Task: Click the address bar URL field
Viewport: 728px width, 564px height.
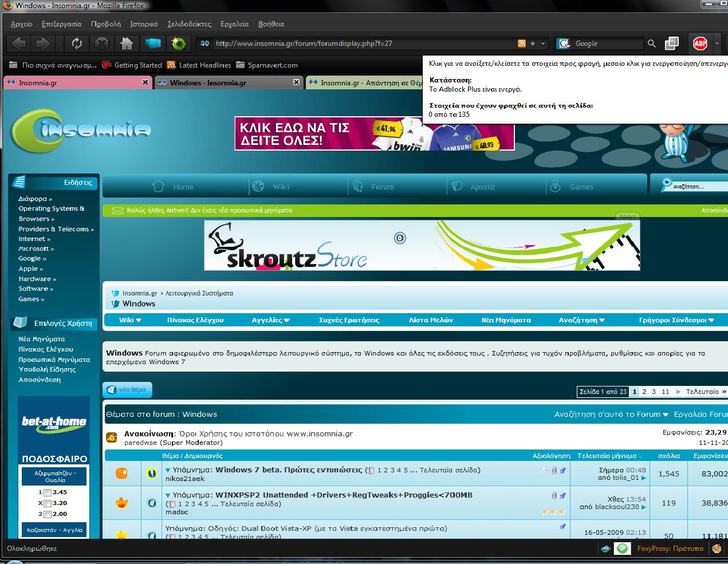Action: [364, 44]
